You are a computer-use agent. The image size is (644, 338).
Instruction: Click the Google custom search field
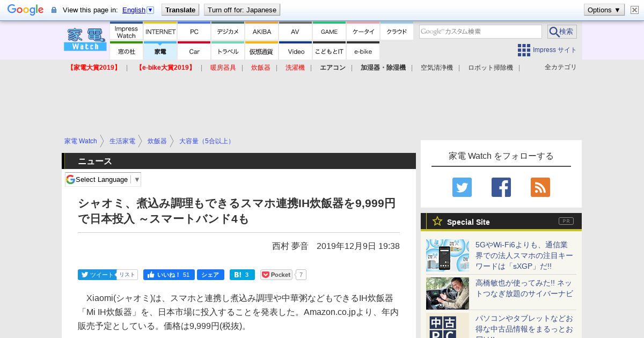(x=480, y=32)
